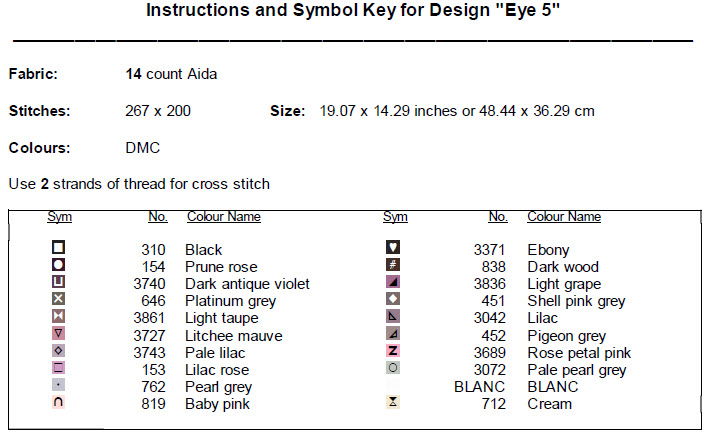Click the Colour Name header above Ebony

[x=564, y=217]
